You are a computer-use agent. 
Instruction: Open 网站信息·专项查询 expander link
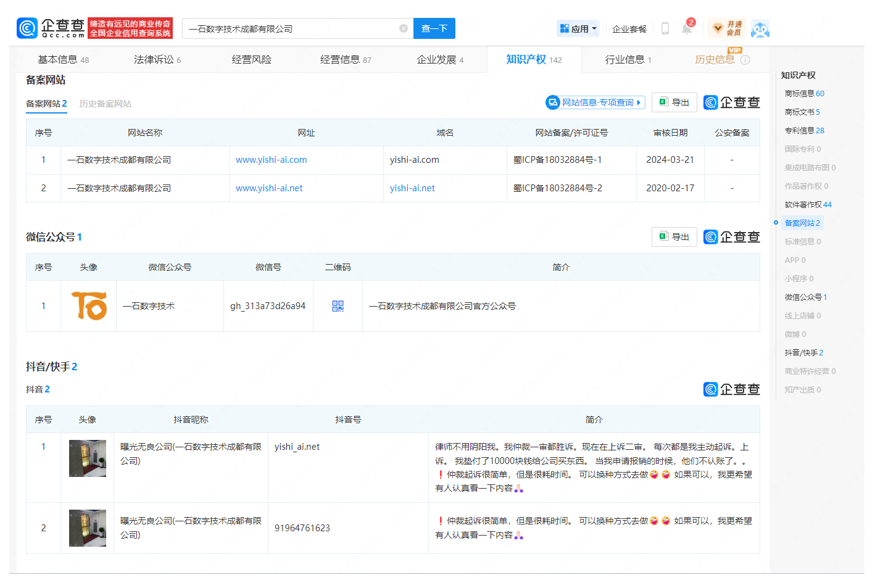coord(595,102)
